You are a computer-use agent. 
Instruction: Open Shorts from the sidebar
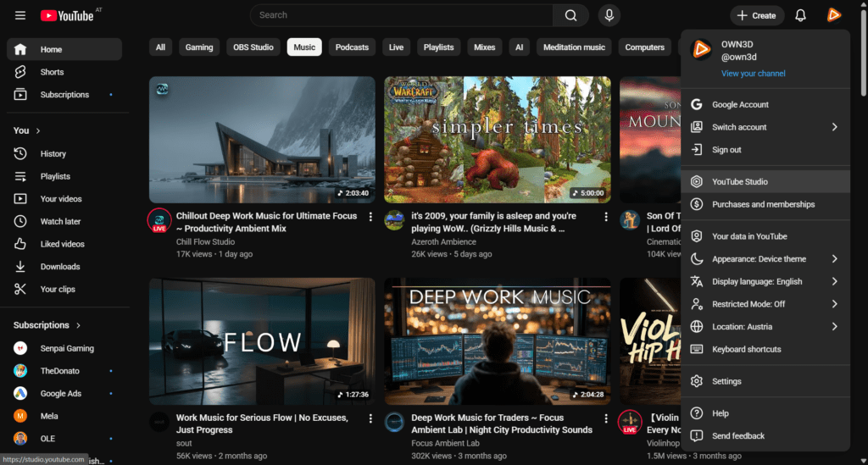click(x=52, y=72)
